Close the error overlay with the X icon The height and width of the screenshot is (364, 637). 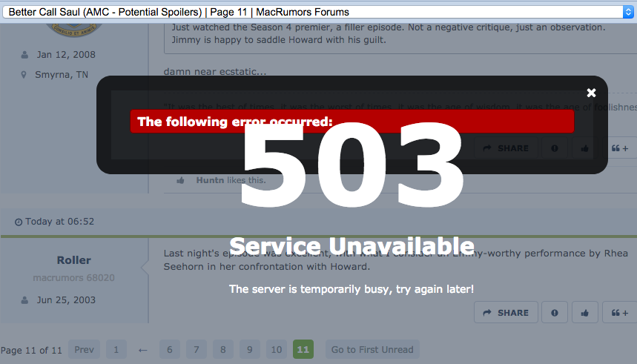[591, 93]
